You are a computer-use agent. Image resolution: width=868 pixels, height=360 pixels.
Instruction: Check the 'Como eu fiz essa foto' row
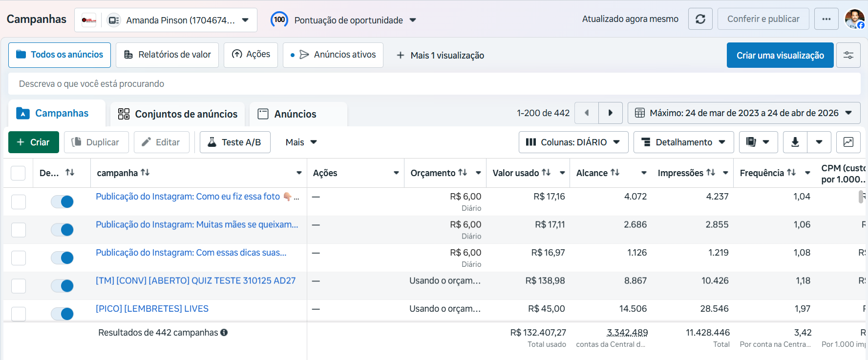tap(19, 201)
